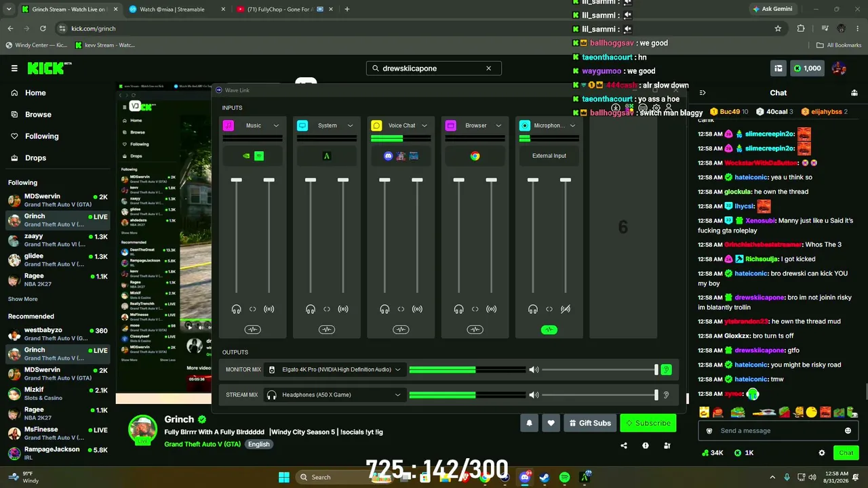Select the Spotify app in Music channel
The height and width of the screenshot is (488, 868).
pos(259,156)
